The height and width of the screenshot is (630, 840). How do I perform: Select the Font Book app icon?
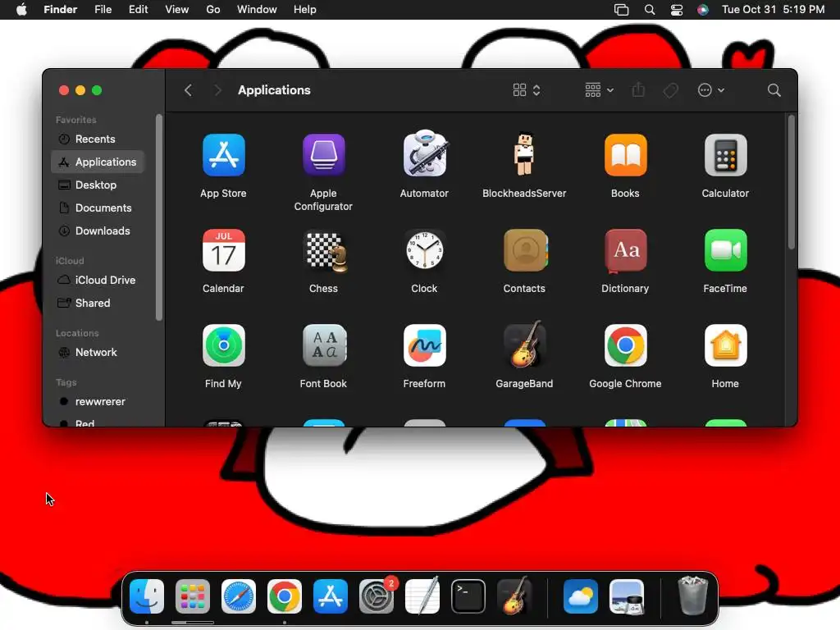[325, 345]
